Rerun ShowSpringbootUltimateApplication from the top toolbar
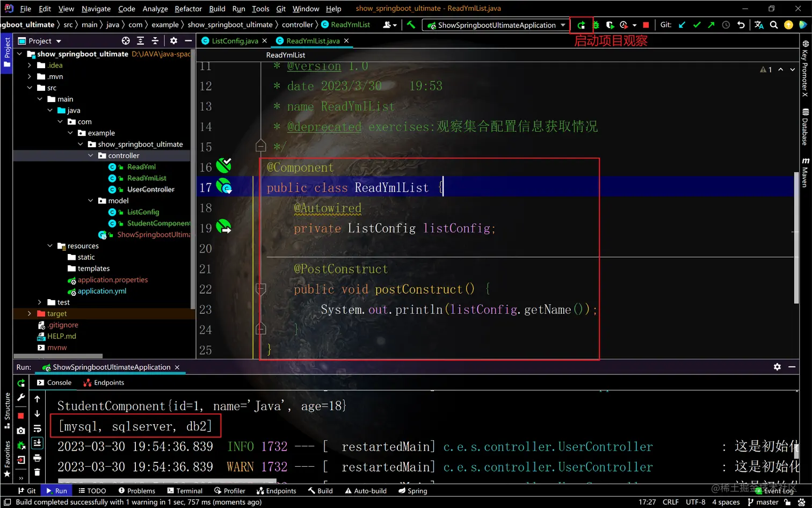 [581, 25]
